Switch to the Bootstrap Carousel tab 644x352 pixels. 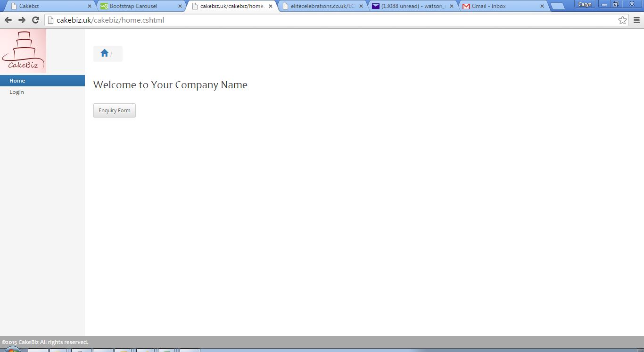tap(137, 6)
